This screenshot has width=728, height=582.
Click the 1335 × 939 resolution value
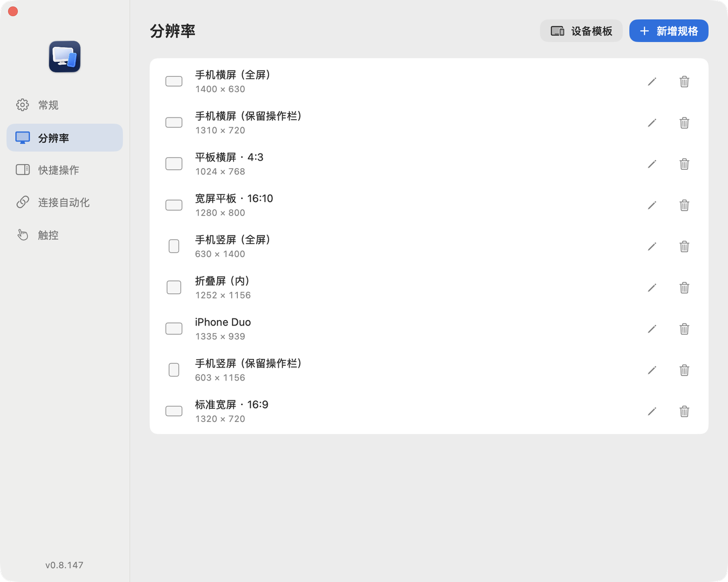(220, 336)
